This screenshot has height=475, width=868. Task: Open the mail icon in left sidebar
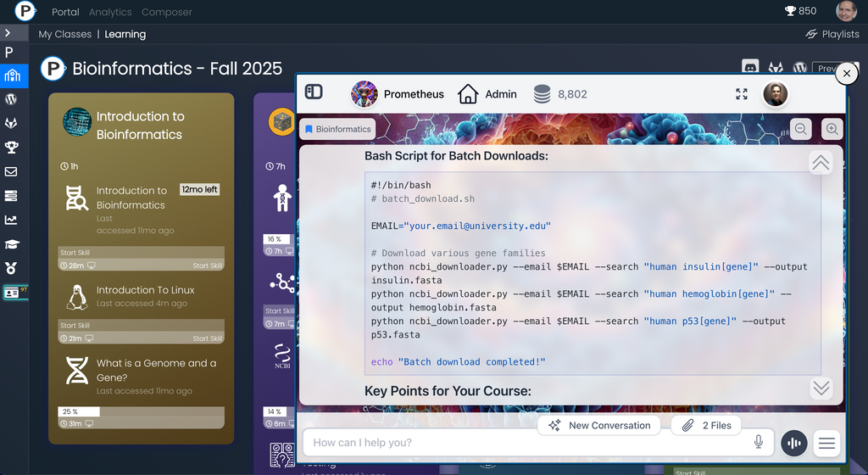tap(11, 171)
